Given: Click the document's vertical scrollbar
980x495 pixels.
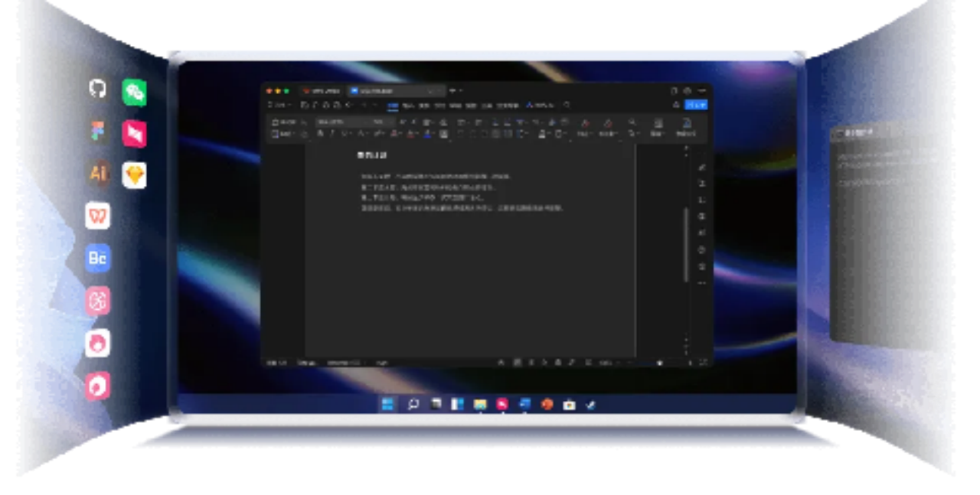Looking at the screenshot, I should (x=685, y=245).
